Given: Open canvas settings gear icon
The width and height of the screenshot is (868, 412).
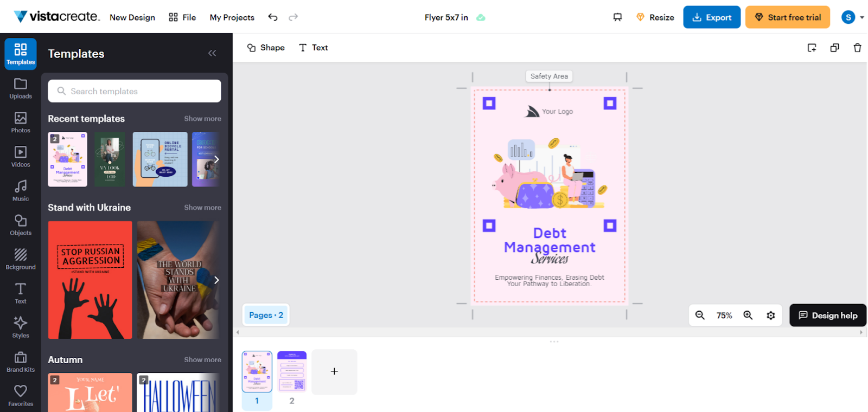Looking at the screenshot, I should coord(771,316).
